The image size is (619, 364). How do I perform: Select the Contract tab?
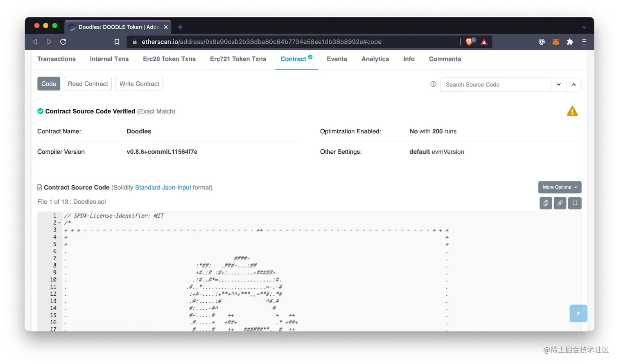coord(296,59)
